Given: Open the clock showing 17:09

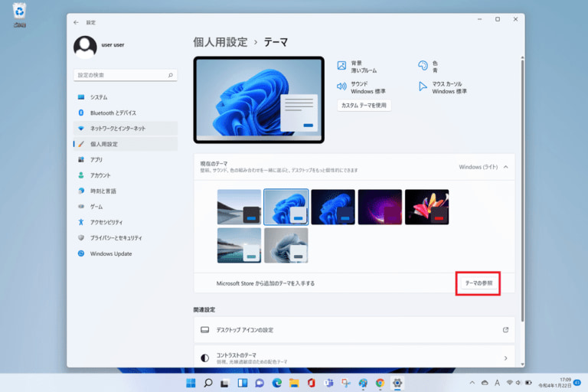Looking at the screenshot, I should point(555,383).
